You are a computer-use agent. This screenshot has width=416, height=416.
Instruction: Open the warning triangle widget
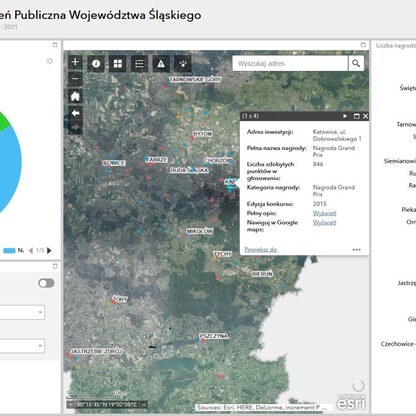(x=161, y=64)
